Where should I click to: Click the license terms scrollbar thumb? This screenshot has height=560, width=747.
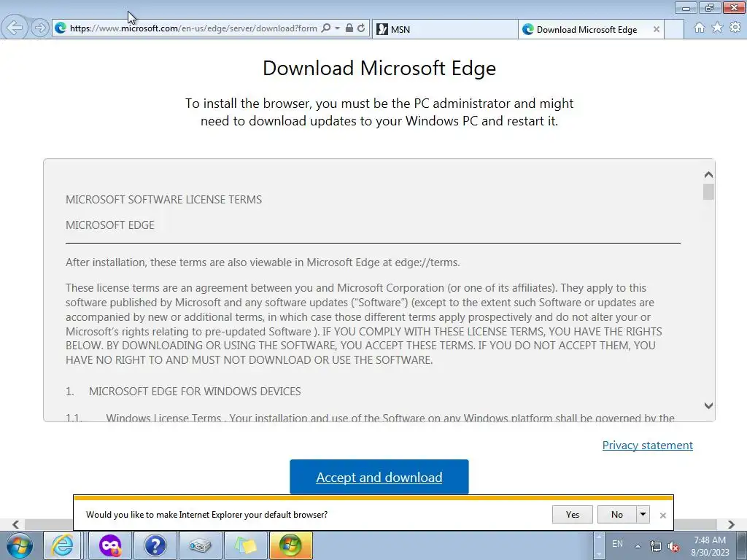(708, 192)
